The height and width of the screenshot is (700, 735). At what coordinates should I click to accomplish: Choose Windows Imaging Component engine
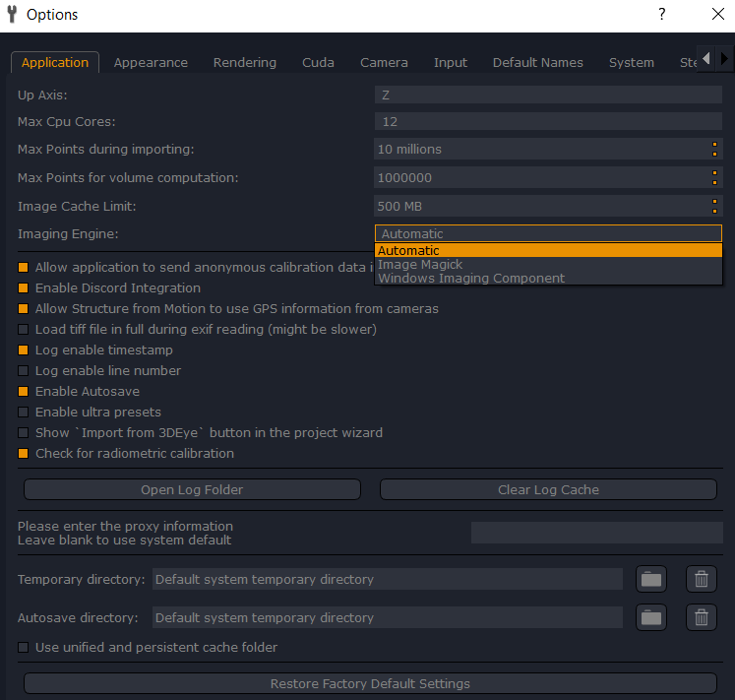(x=548, y=279)
